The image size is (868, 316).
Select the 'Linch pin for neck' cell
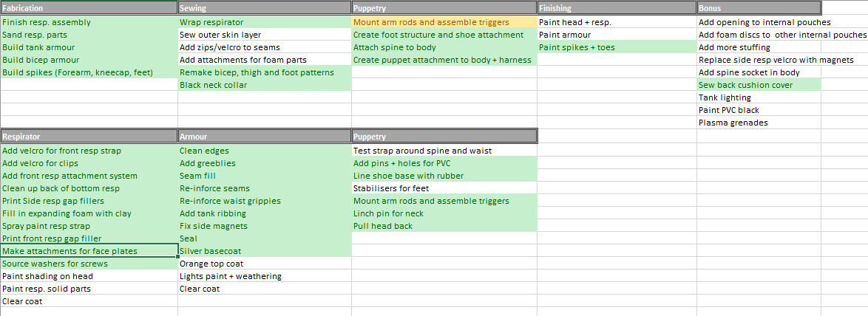pyautogui.click(x=444, y=213)
